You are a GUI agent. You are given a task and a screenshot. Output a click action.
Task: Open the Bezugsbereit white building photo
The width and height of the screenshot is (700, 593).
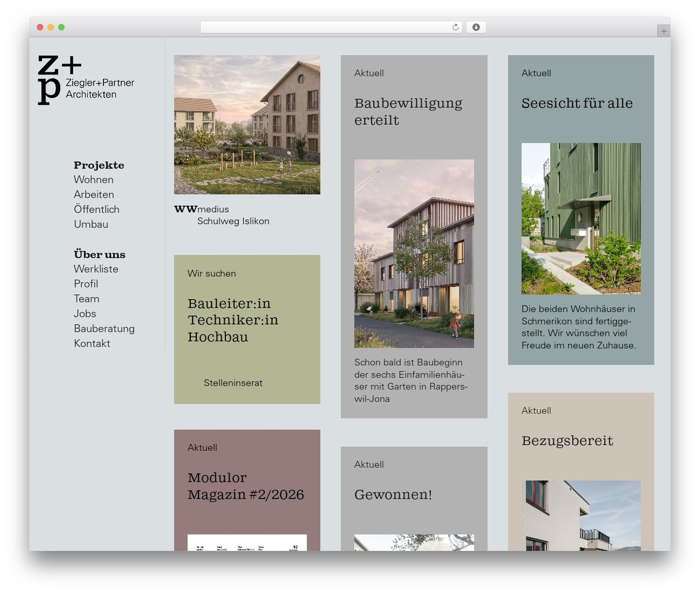(581, 515)
